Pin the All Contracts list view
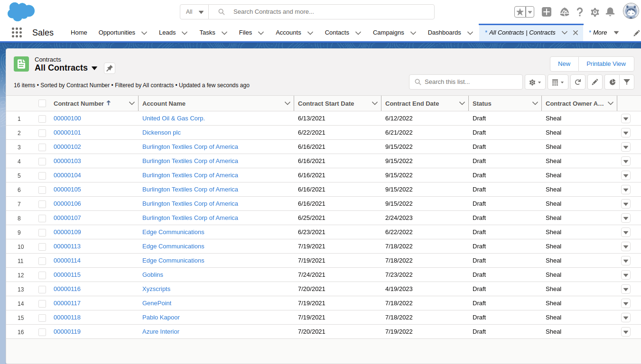The image size is (641, 364). 110,68
